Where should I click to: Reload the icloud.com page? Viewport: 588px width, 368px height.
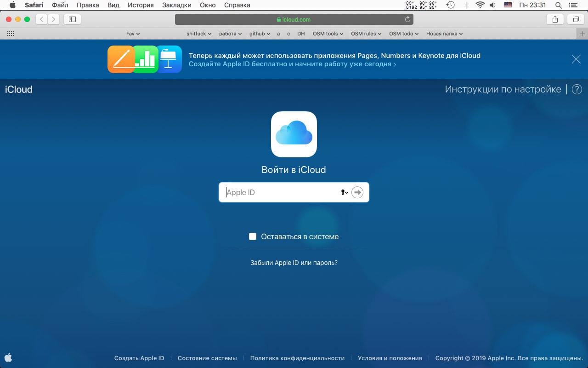click(x=407, y=19)
